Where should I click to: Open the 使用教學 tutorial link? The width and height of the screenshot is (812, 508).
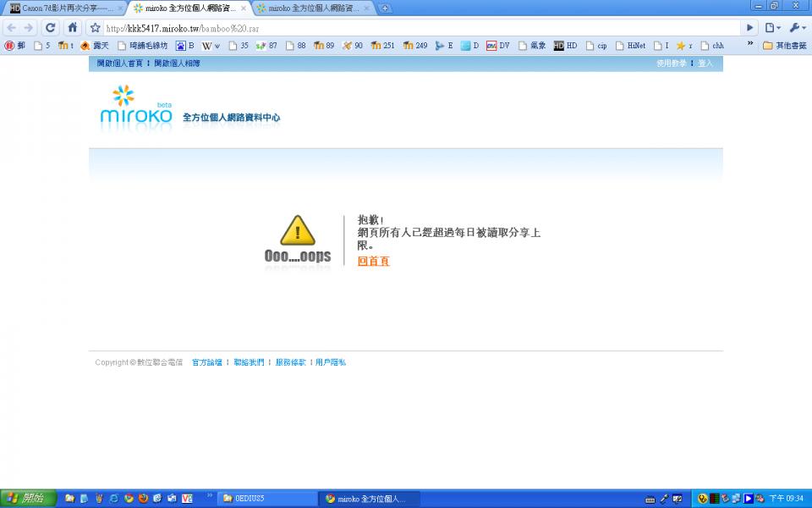(x=672, y=63)
